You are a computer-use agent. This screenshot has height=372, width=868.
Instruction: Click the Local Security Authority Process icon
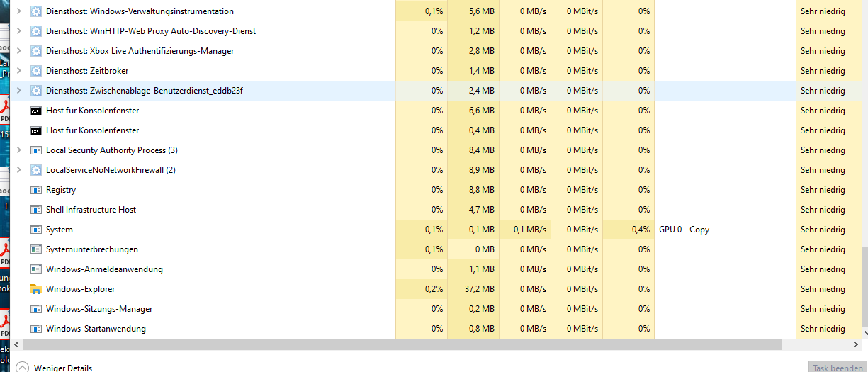point(36,150)
